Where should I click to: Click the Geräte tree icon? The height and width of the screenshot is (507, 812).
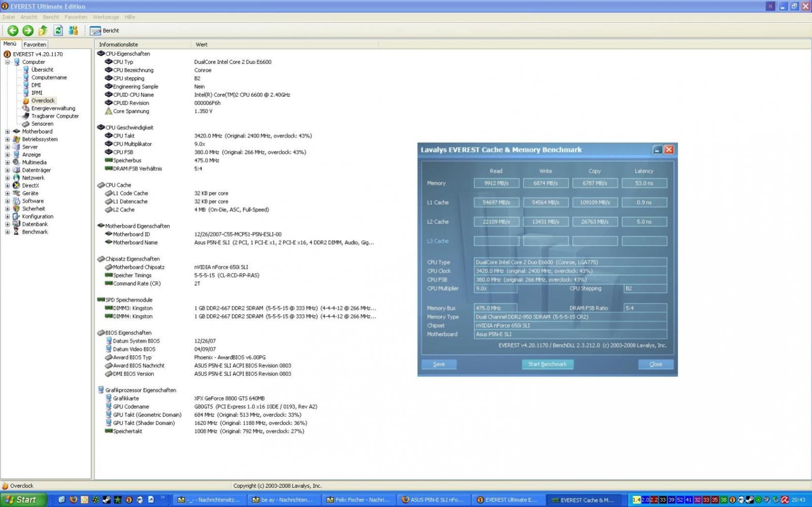[16, 193]
